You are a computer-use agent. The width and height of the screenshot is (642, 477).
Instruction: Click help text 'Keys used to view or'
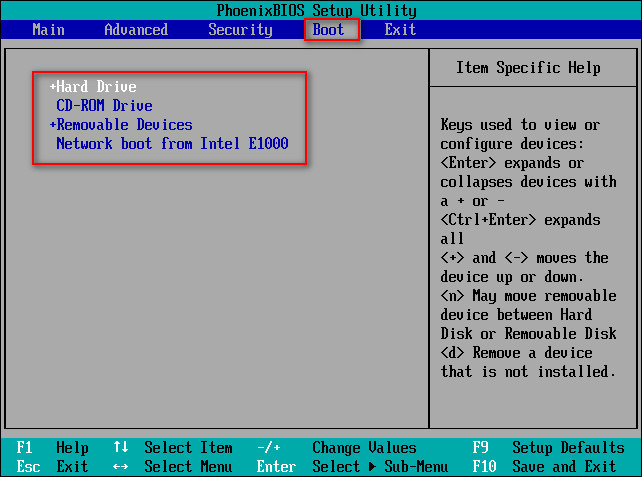520,124
